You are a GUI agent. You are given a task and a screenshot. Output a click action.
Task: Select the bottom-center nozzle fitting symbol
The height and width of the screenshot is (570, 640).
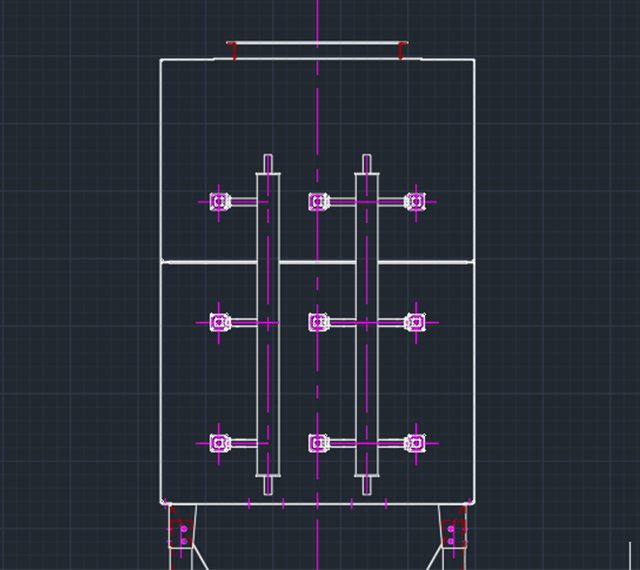click(x=319, y=443)
